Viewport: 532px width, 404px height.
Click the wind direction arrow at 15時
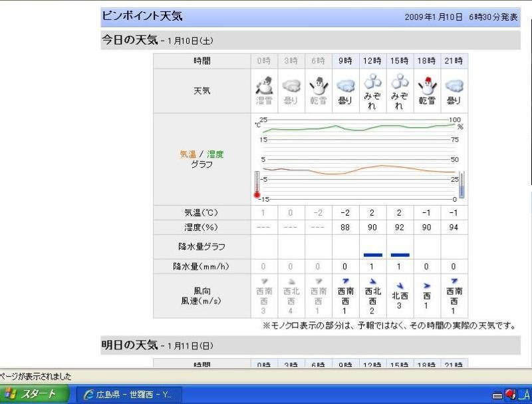[x=400, y=286]
